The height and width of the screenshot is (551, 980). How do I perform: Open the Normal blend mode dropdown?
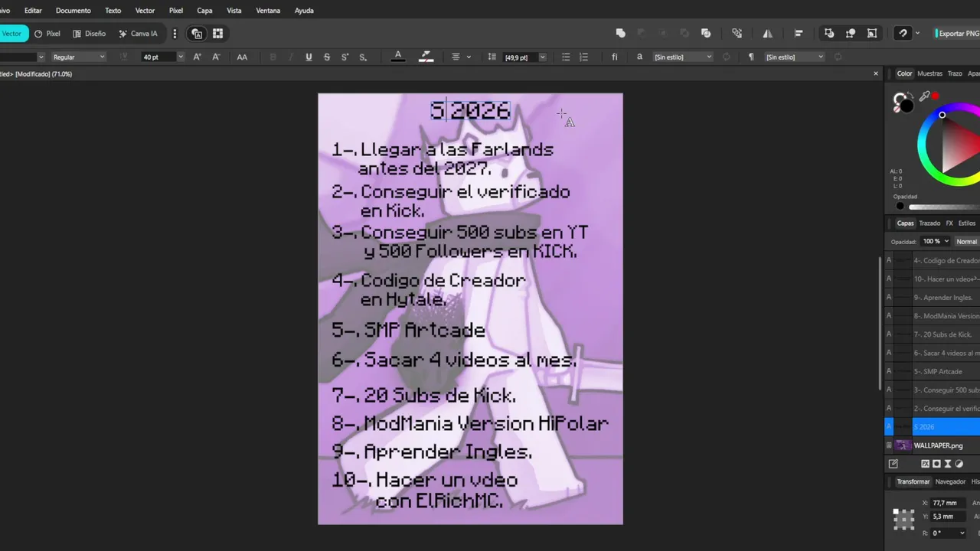pyautogui.click(x=967, y=241)
